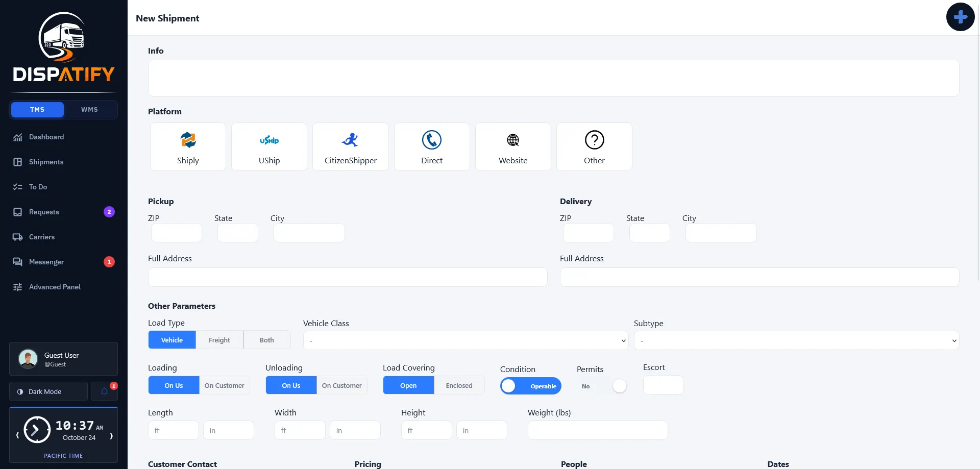Click the clock icon in time widget
Viewport: 980px width, 469px height.
click(37, 430)
